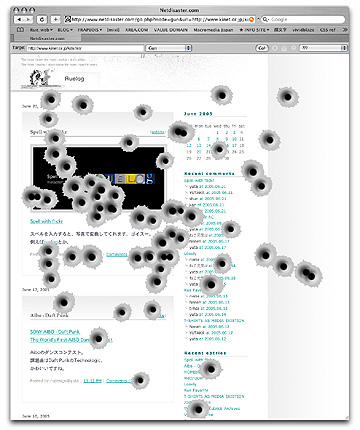Screen dimensions: 360x430
Task: Click the site favicon beside the URL
Action: click(68, 20)
